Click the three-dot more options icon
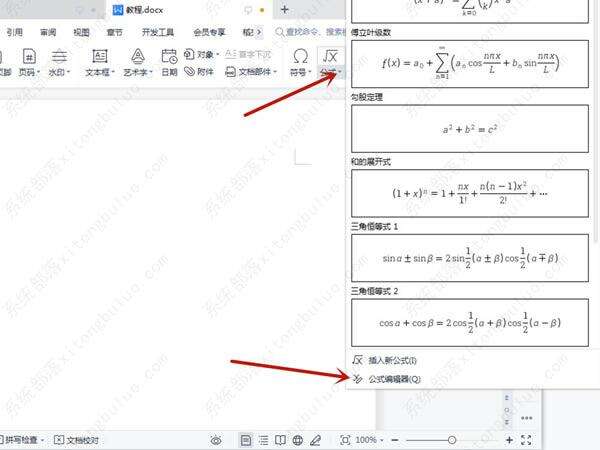Viewport: 600px width, 450px height. [527, 418]
